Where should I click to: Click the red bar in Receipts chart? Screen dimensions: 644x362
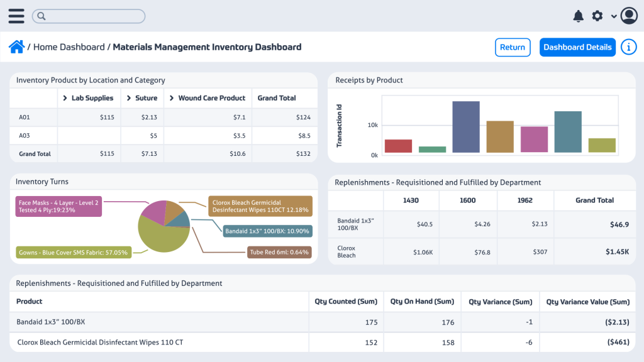click(398, 146)
